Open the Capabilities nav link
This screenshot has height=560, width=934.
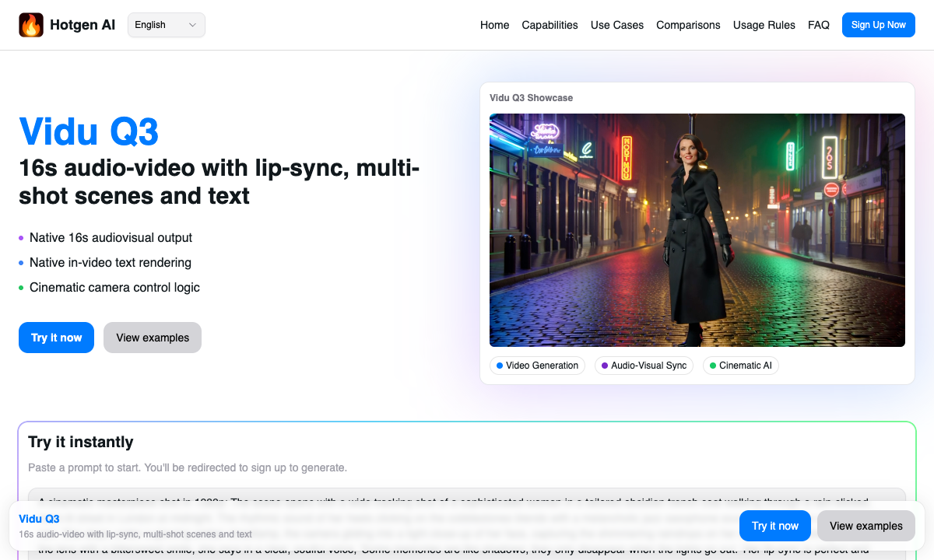coord(550,25)
